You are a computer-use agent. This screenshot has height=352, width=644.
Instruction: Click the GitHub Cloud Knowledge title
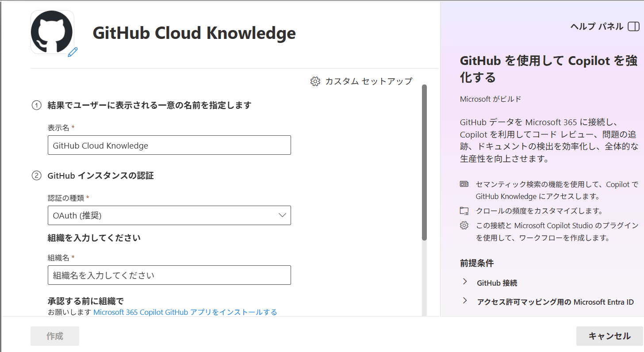tap(194, 33)
